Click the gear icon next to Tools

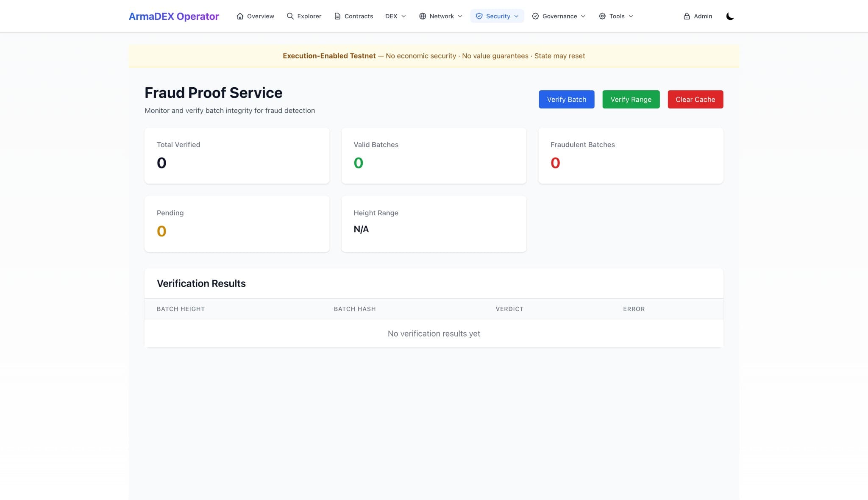click(602, 16)
